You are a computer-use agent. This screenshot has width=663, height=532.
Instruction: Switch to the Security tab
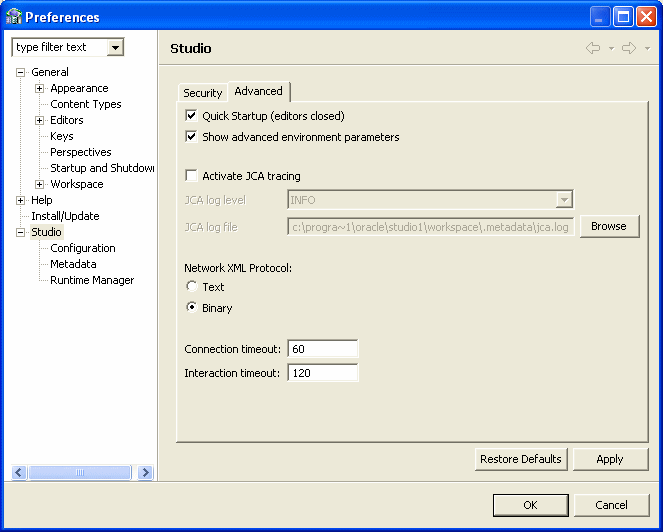202,93
